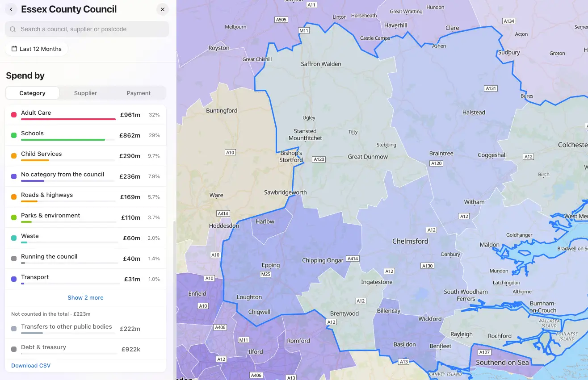
Task: Click Harlow on the map
Action: pos(265,221)
